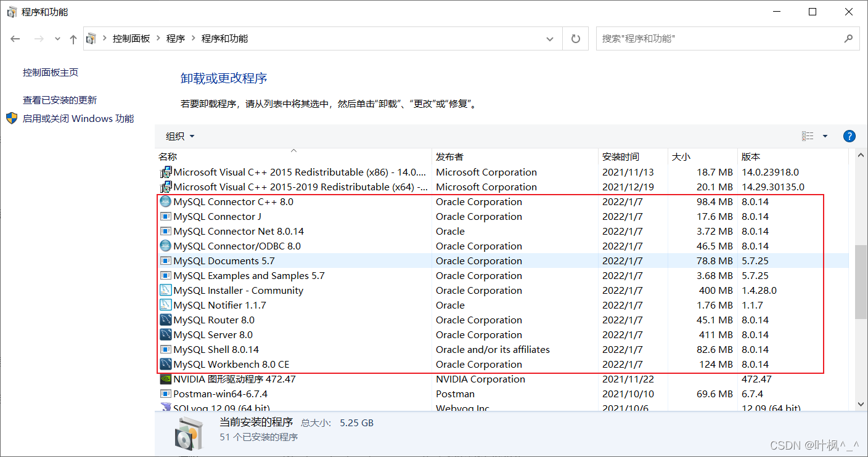Click the 程序和功能 breadcrumb segment
Image resolution: width=868 pixels, height=457 pixels.
[224, 39]
